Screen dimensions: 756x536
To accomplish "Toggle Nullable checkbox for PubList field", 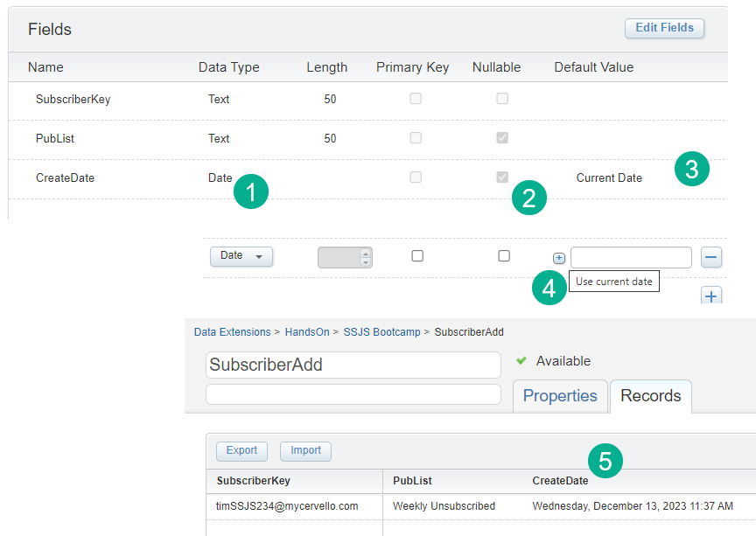I will [x=502, y=138].
